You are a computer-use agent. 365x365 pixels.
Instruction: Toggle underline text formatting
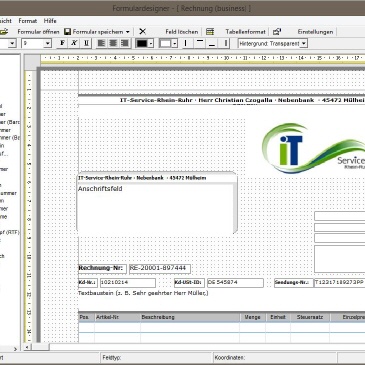86,43
